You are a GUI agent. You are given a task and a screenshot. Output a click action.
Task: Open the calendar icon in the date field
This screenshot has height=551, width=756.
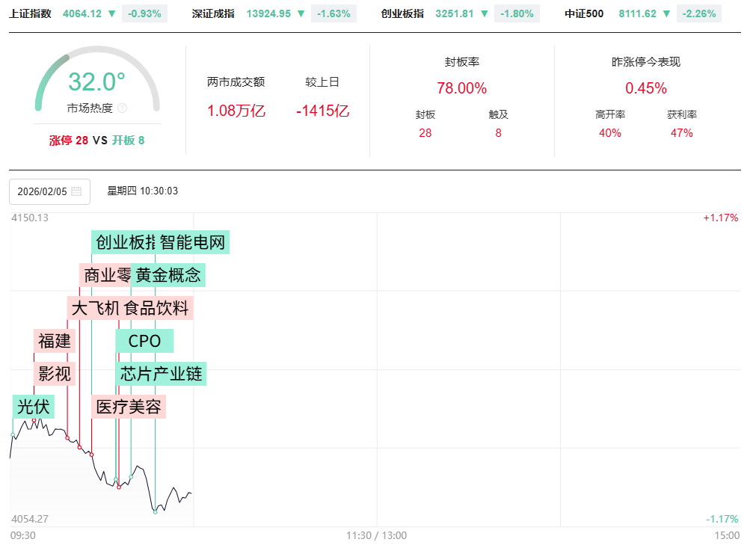pos(76,191)
